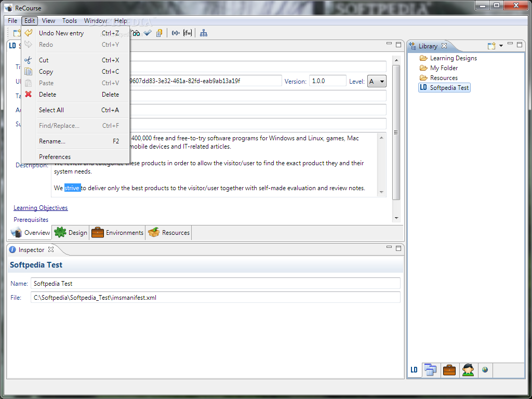
Task: Switch to the Design tab
Action: click(x=71, y=233)
